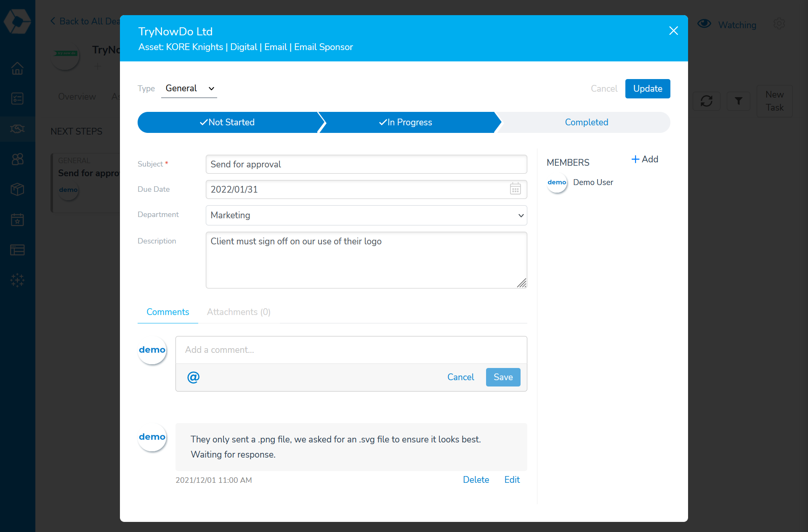This screenshot has width=808, height=532.
Task: Open the Overview tab in background page
Action: (x=77, y=97)
